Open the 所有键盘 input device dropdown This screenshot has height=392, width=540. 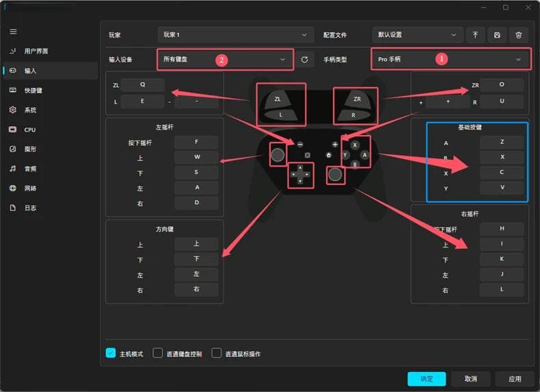point(225,60)
